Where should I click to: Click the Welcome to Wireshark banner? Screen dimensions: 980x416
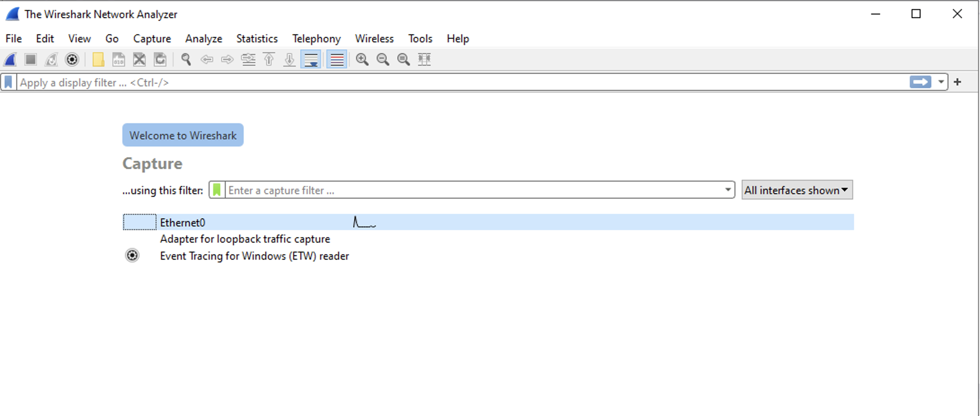(x=183, y=135)
